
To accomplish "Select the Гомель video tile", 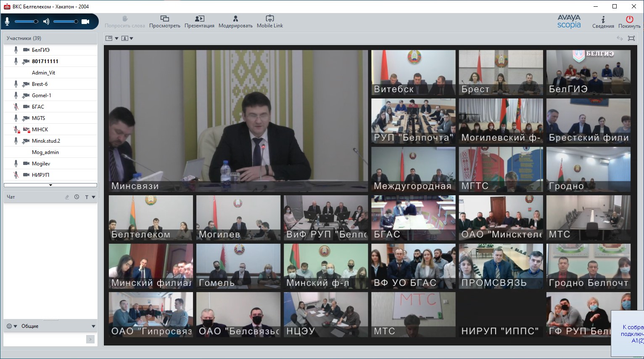I will (238, 266).
